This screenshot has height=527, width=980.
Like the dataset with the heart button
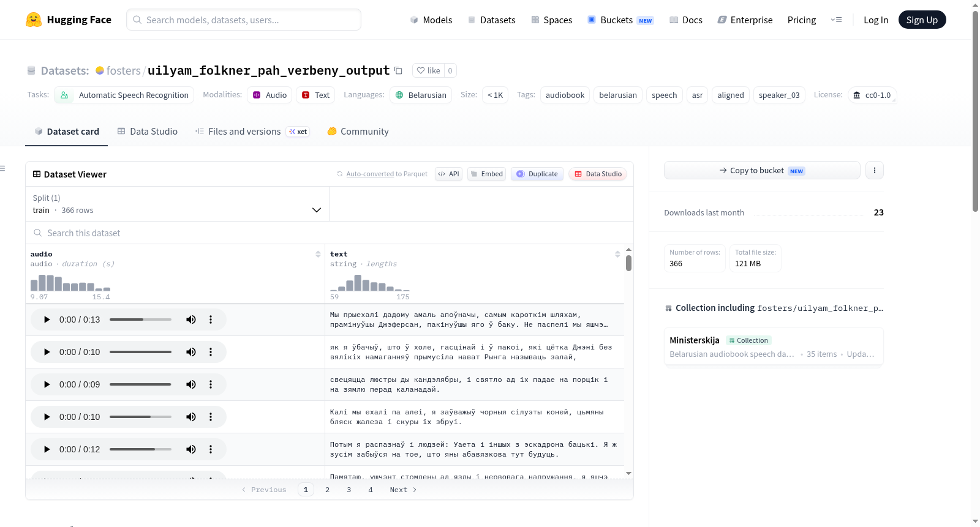click(x=428, y=70)
